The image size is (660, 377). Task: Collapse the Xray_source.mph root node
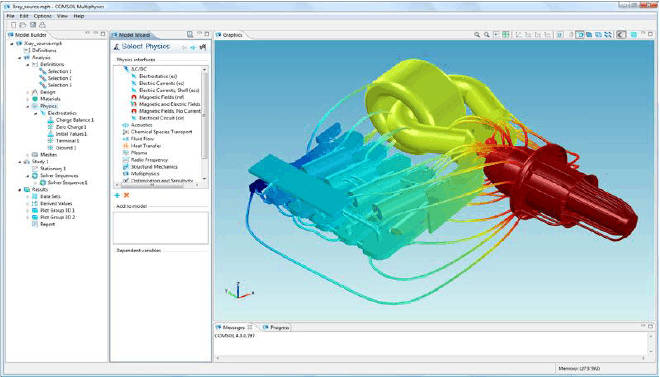pyautogui.click(x=12, y=43)
